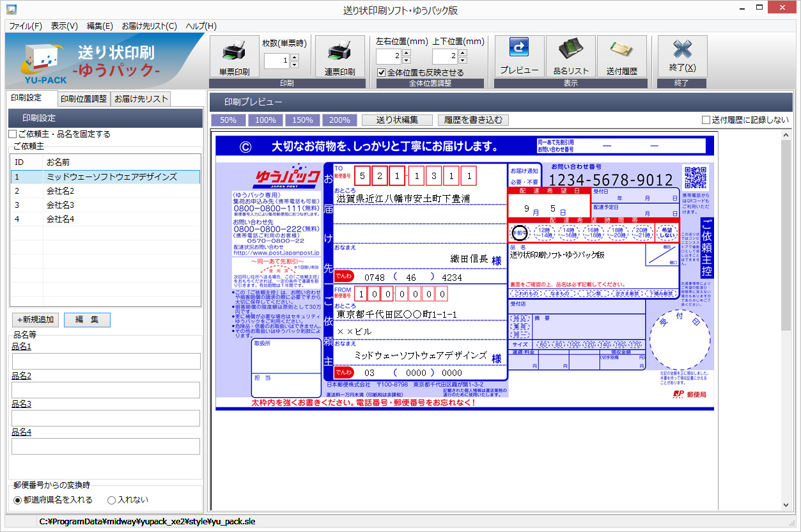The image size is (801, 532).
Task: Click 品名4 label link
Action: pos(21,432)
